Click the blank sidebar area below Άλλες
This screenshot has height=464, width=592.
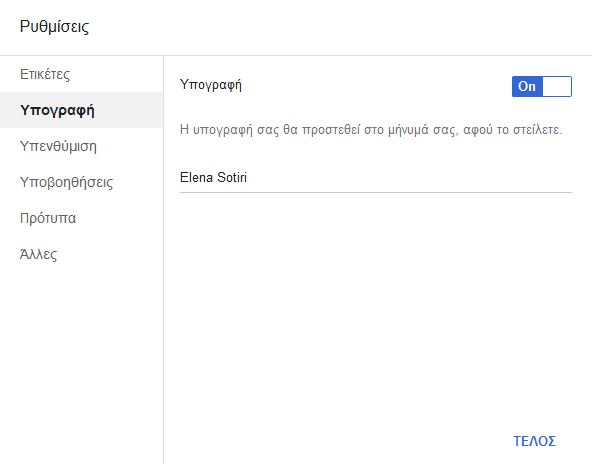[82, 362]
